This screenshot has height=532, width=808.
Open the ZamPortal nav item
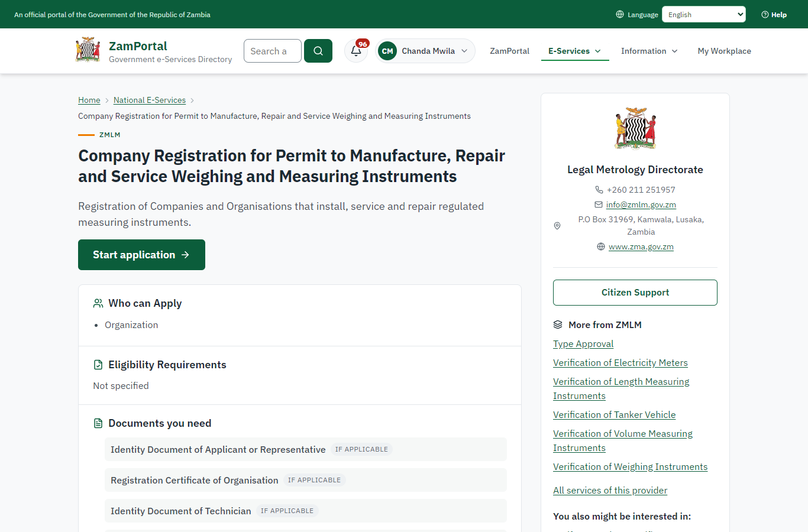pos(509,51)
